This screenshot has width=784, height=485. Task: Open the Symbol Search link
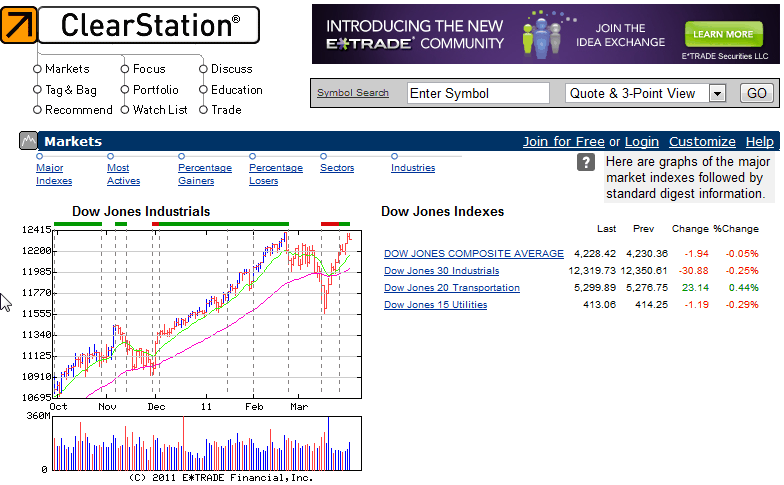click(x=352, y=93)
